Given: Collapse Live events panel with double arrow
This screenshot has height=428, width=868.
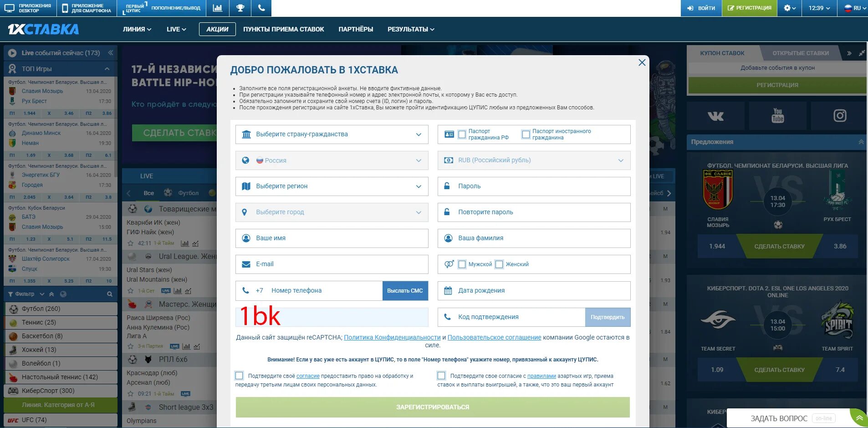Looking at the screenshot, I should click(110, 53).
